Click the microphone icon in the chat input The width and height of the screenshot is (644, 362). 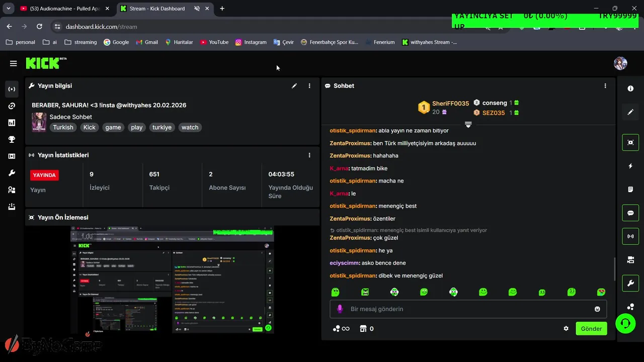point(340,309)
